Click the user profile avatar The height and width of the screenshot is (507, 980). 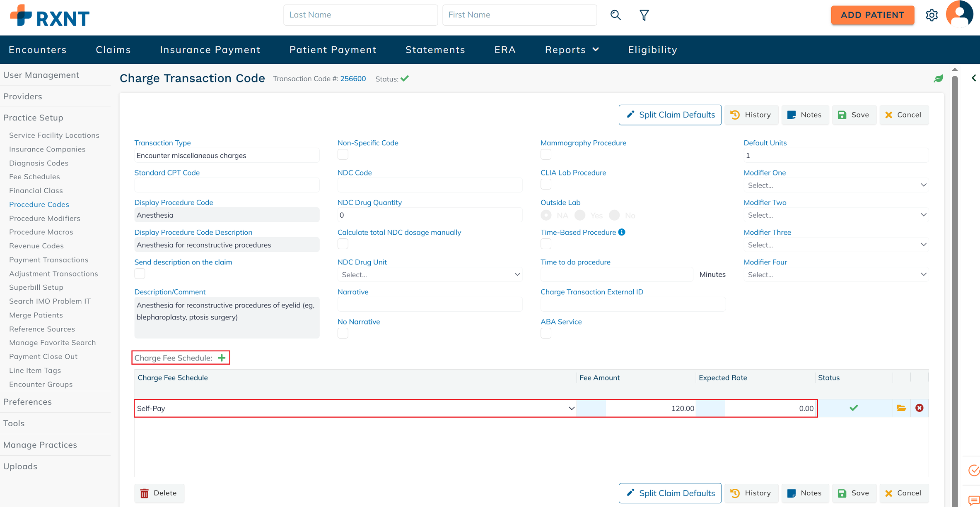pos(959,14)
